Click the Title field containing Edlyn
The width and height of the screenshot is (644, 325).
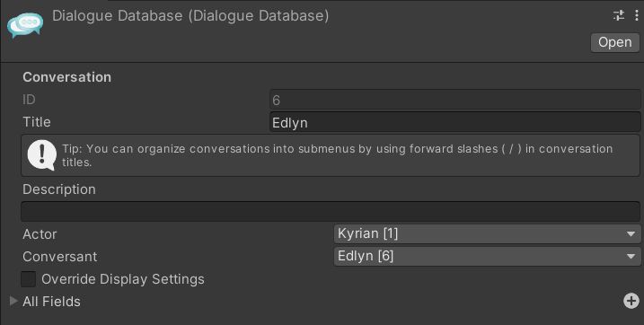tap(455, 122)
